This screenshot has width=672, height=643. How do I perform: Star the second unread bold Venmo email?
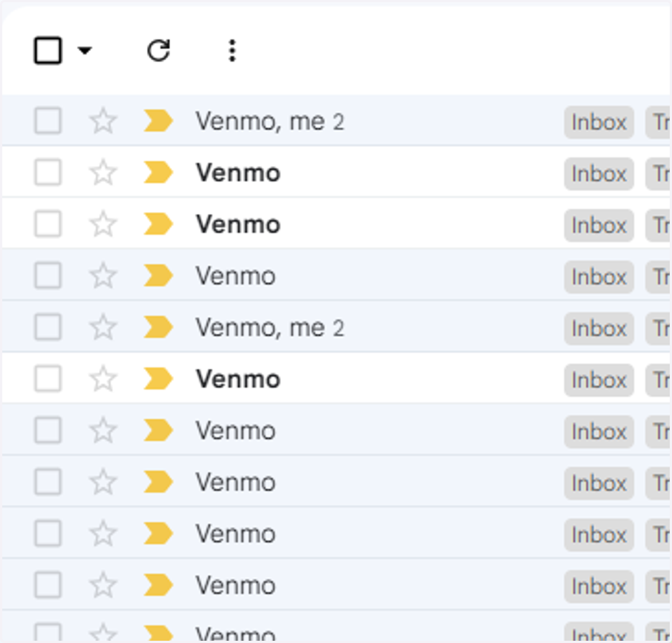tap(103, 224)
